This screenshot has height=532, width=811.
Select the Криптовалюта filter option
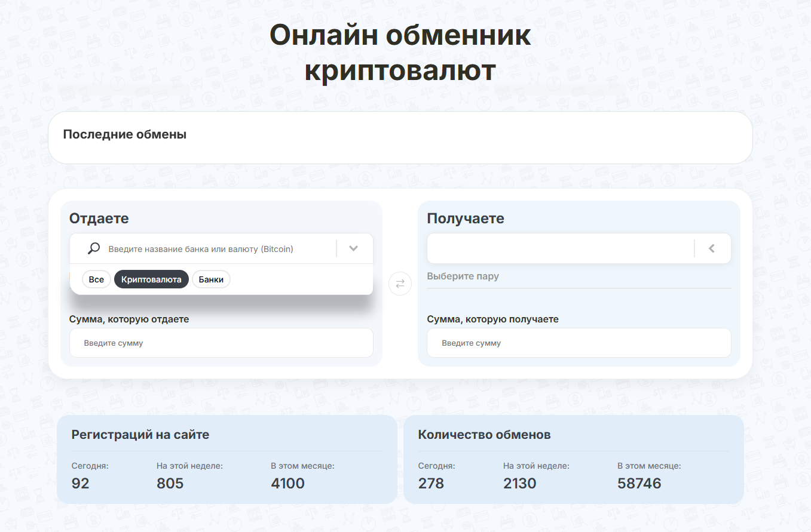click(151, 279)
